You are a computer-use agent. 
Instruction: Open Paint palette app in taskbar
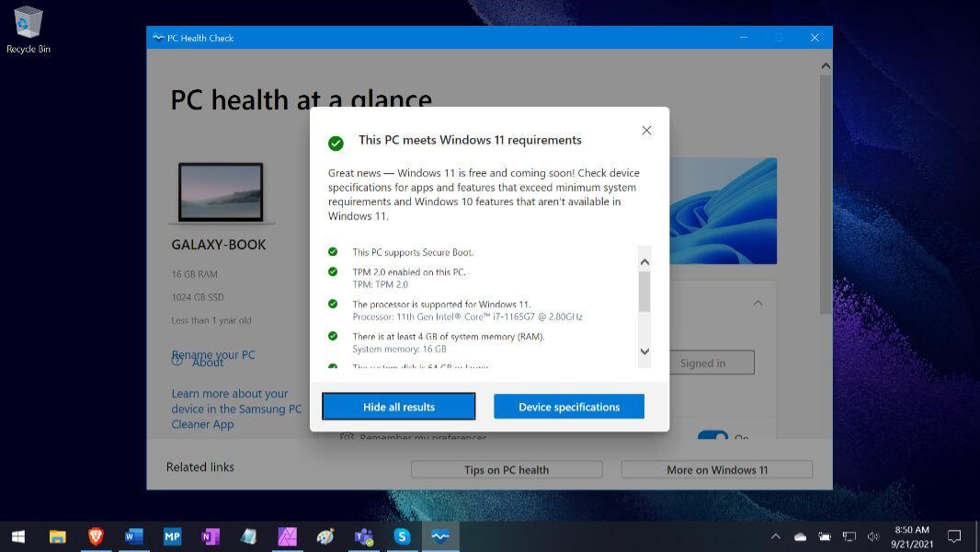(x=325, y=536)
